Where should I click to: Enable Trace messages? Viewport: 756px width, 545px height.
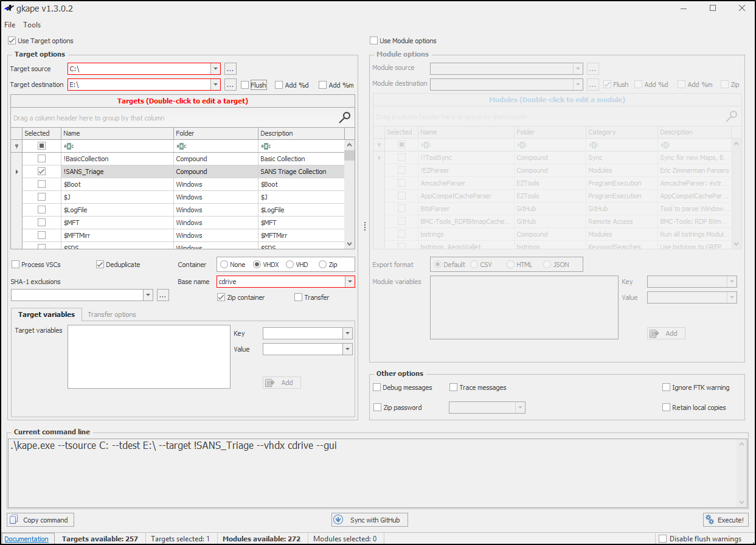(453, 387)
